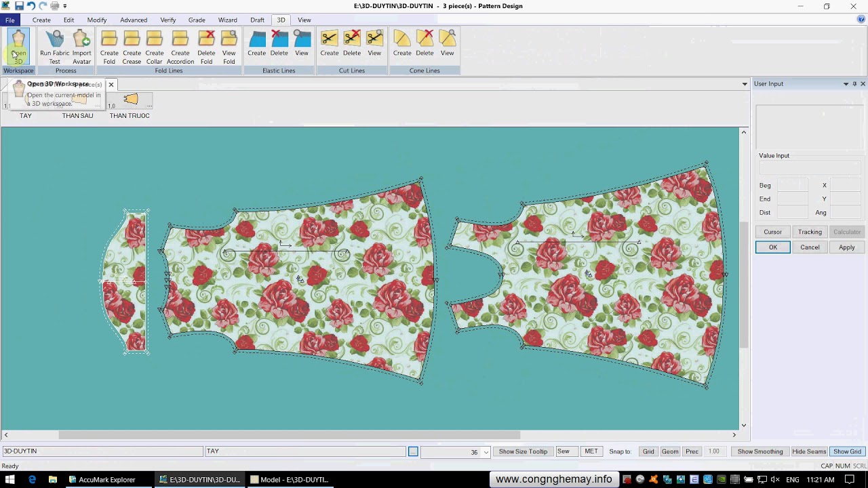
Task: Open the 3D Workspace
Action: click(x=18, y=47)
